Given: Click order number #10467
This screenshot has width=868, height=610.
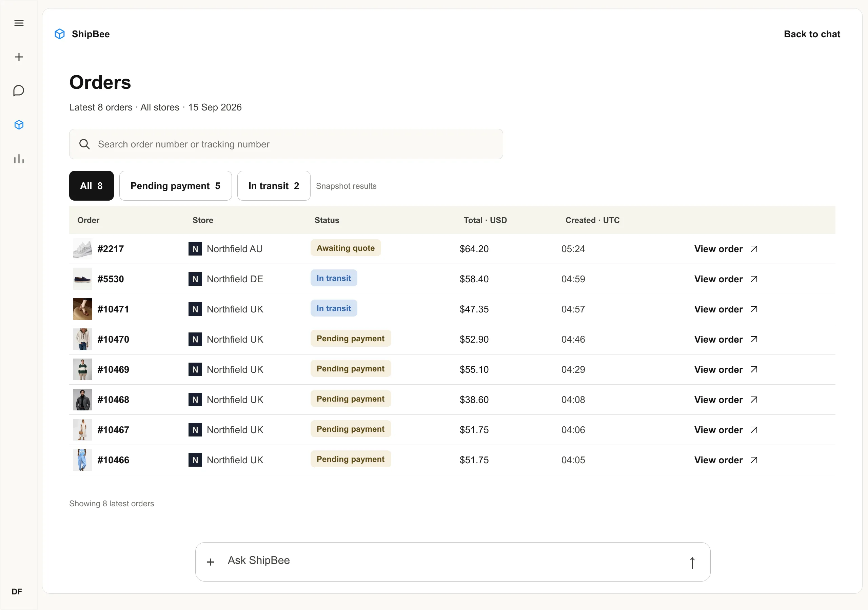Looking at the screenshot, I should tap(113, 430).
